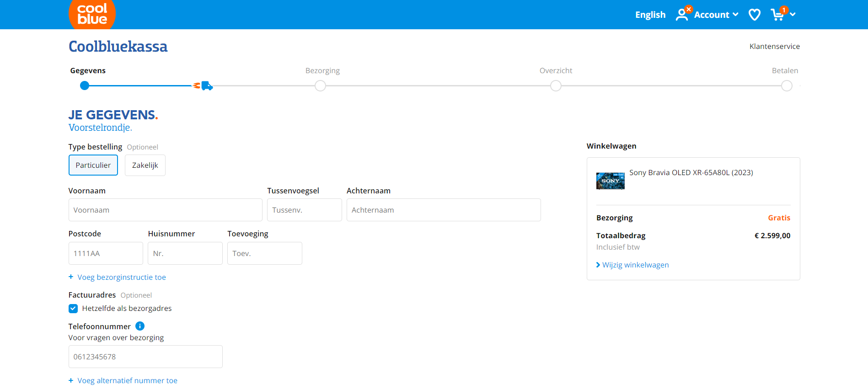
Task: Click the Coolblue logo
Action: coord(92,14)
